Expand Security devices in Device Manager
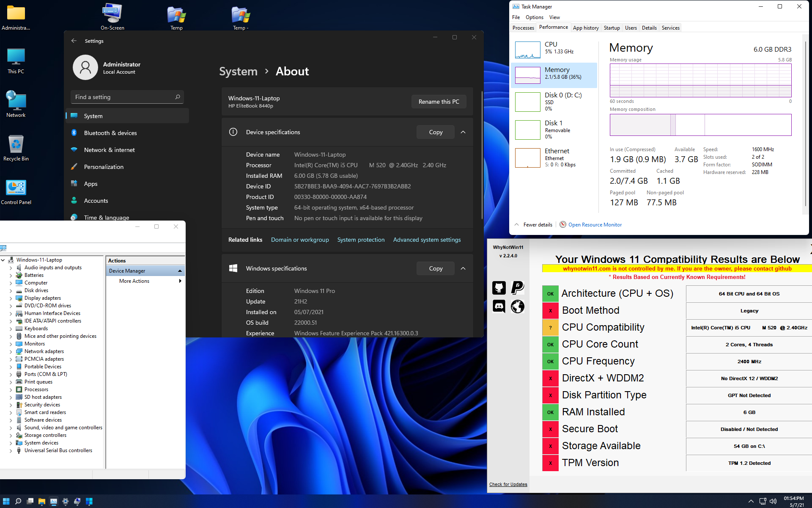Image resolution: width=812 pixels, height=508 pixels. coord(11,405)
